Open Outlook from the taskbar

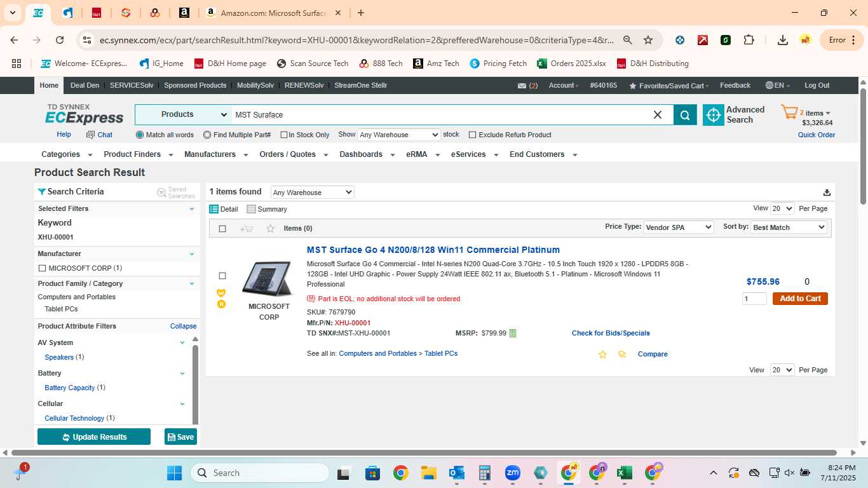coord(456,473)
